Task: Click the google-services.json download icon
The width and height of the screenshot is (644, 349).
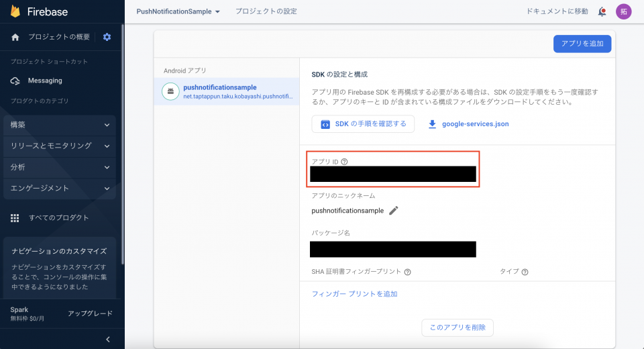Action: tap(432, 124)
